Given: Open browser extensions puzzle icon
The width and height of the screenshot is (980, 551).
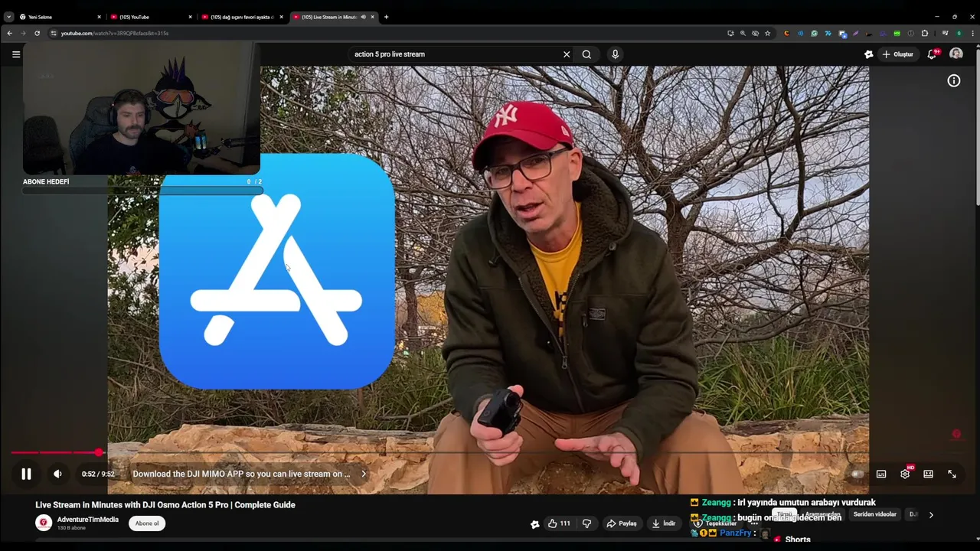Looking at the screenshot, I should pyautogui.click(x=924, y=33).
